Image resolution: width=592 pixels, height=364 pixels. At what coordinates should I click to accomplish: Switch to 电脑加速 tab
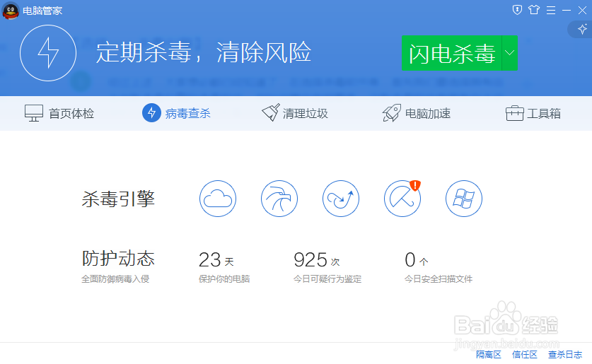click(x=416, y=113)
